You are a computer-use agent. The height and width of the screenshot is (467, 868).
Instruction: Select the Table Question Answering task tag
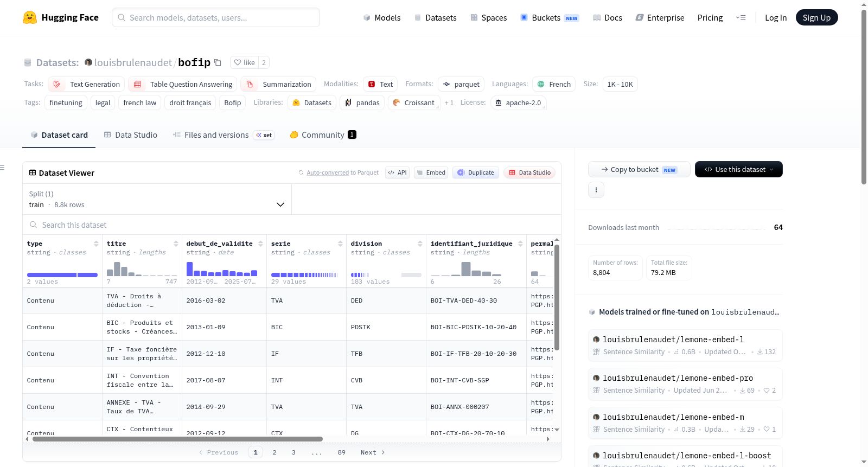182,84
